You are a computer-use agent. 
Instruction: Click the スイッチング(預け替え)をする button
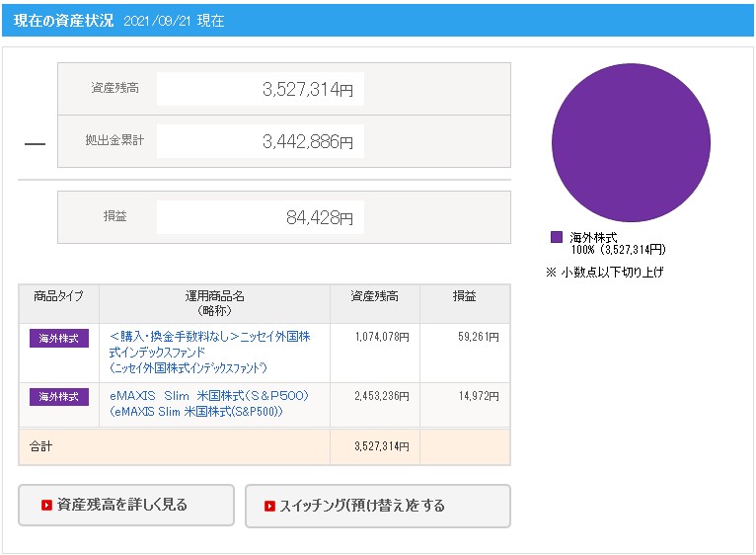378,506
